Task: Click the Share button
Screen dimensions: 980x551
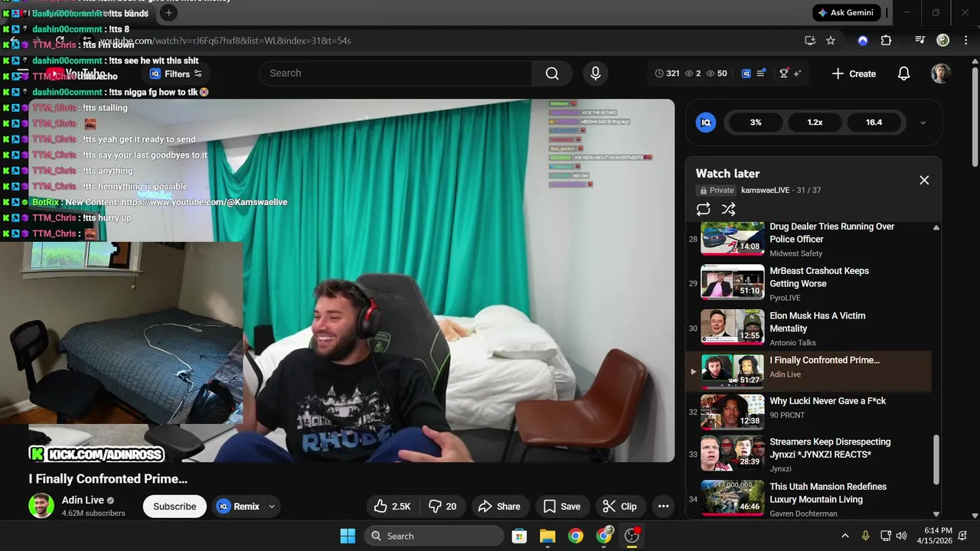Action: 499,507
